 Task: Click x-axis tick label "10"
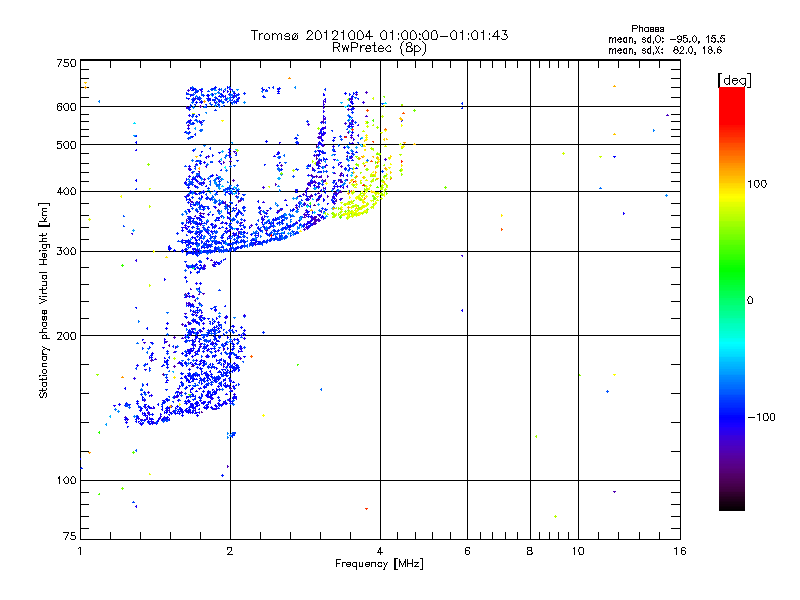pyautogui.click(x=578, y=551)
